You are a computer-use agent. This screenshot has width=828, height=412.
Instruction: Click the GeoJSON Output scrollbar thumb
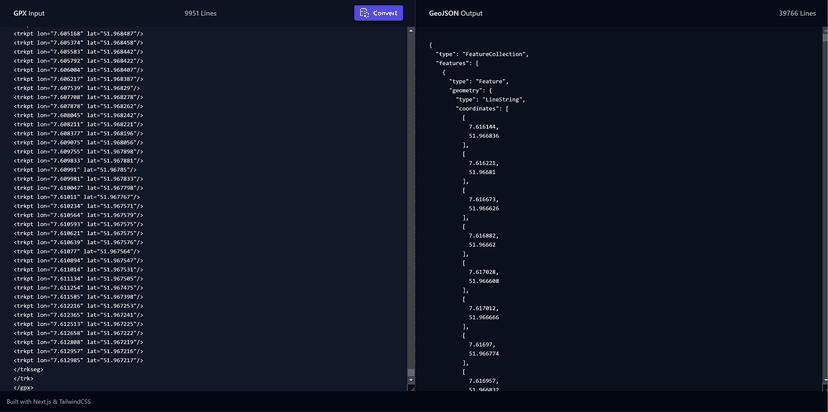pyautogui.click(x=825, y=38)
